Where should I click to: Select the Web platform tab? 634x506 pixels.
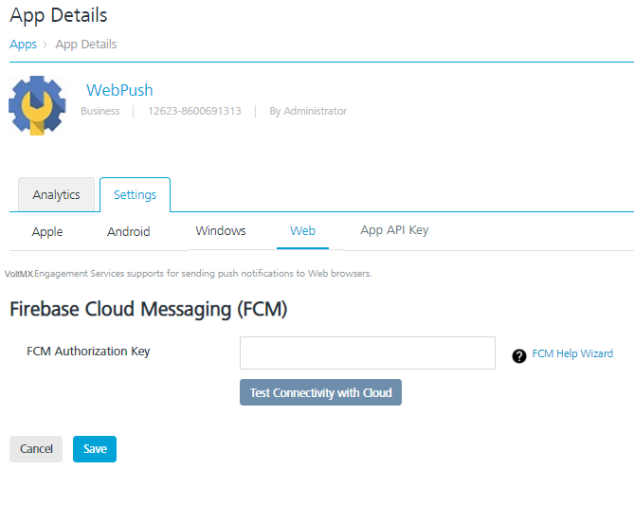(x=302, y=231)
